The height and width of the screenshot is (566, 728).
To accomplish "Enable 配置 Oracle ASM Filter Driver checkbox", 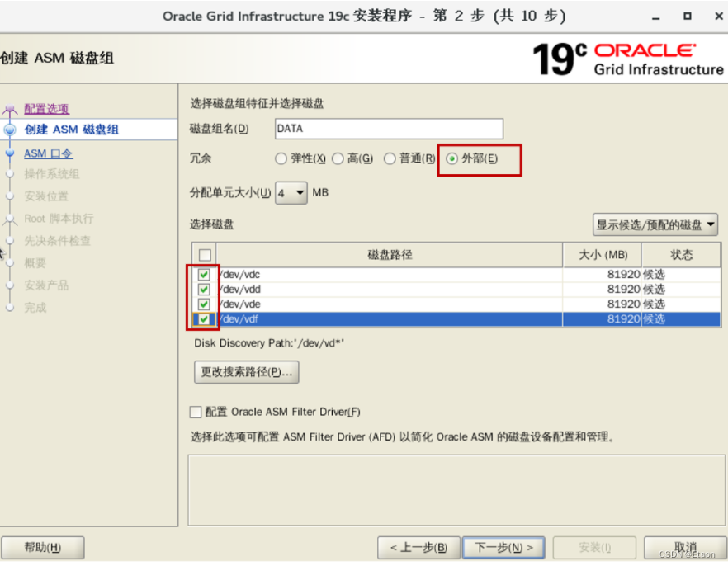I will coord(196,412).
